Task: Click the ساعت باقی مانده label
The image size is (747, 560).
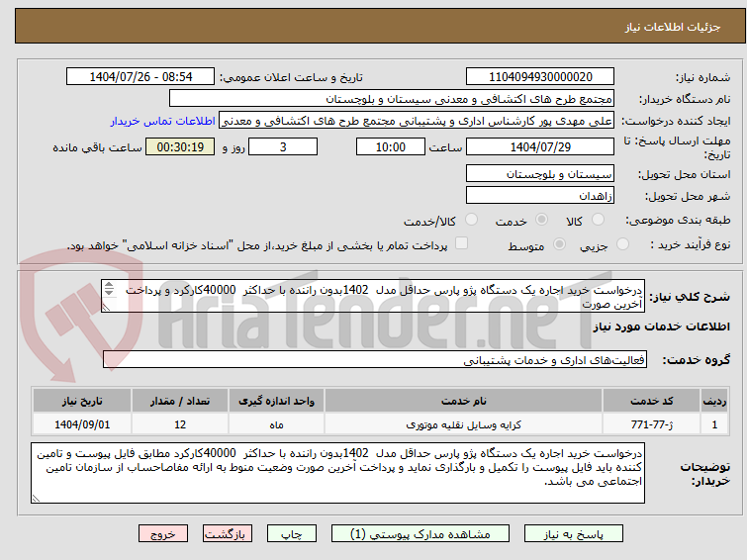Action: pos(97,147)
